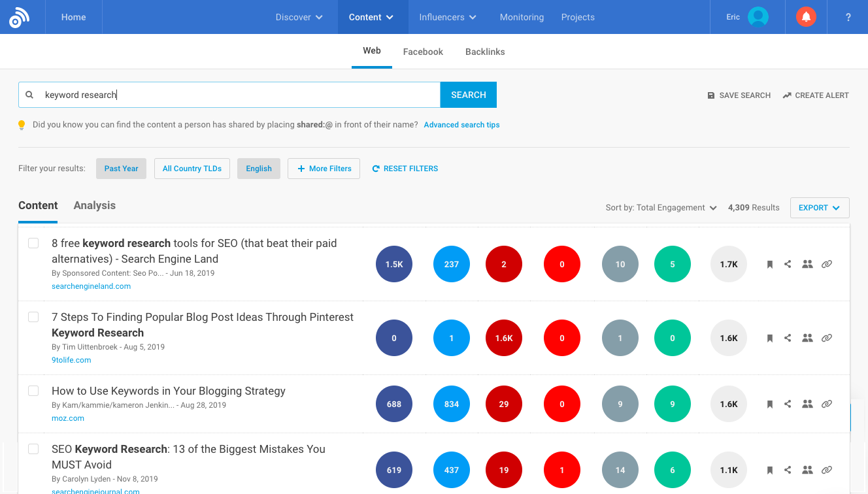Select checkbox for 'How to Use Keywords' article

[x=33, y=391]
